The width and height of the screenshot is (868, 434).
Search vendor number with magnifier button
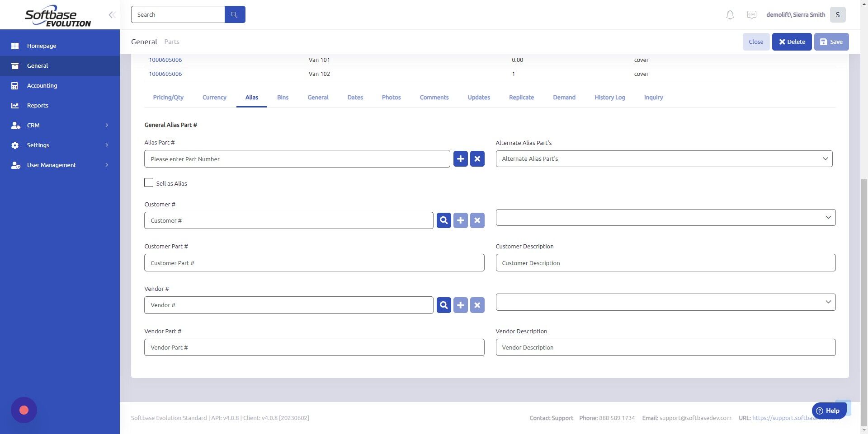pyautogui.click(x=443, y=305)
